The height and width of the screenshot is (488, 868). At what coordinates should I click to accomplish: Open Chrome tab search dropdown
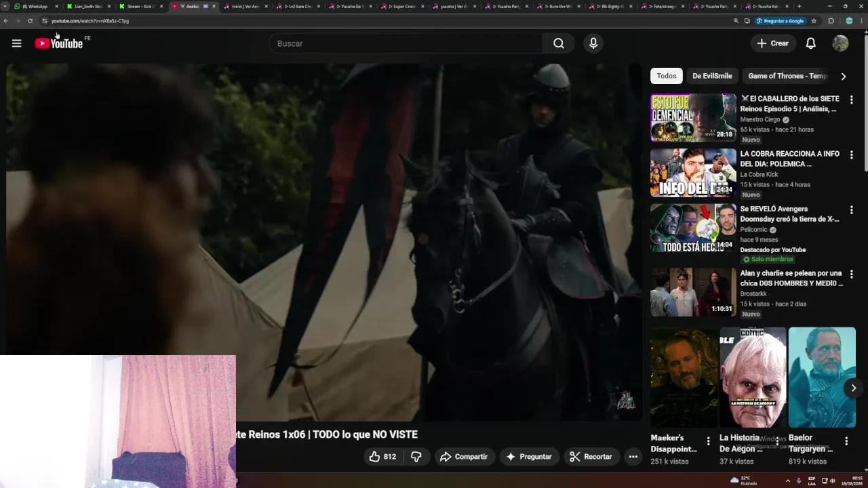[x=5, y=6]
